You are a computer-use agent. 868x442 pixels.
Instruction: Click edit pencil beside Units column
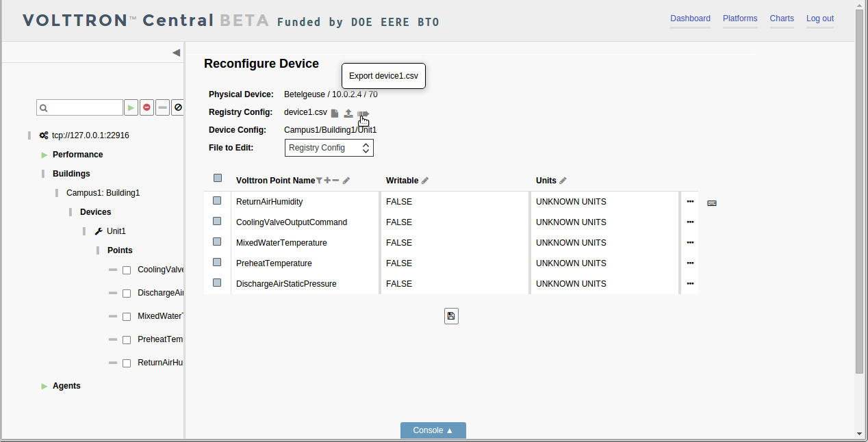coord(563,181)
